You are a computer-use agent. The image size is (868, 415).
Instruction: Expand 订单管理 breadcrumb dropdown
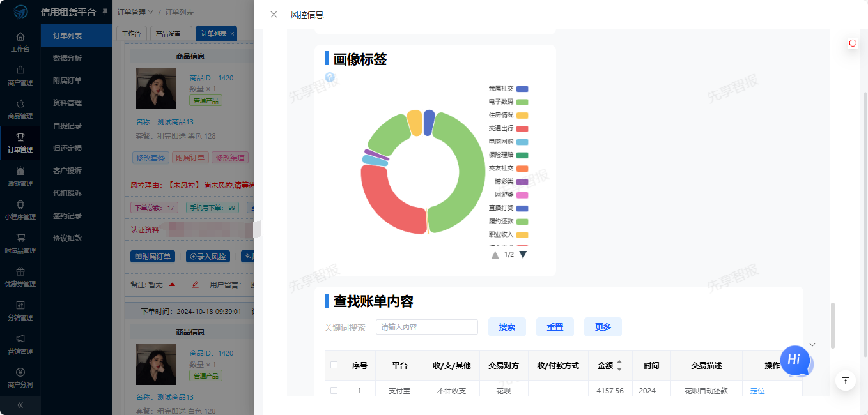pyautogui.click(x=136, y=12)
